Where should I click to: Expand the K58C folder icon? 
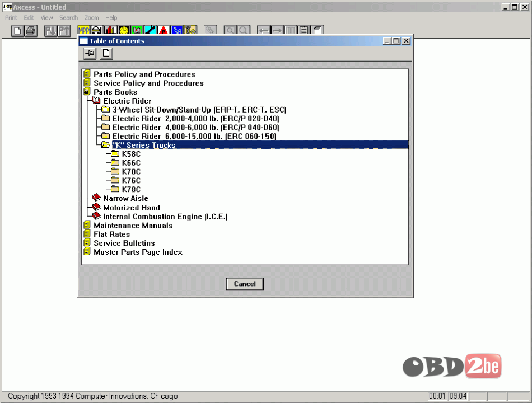point(115,154)
